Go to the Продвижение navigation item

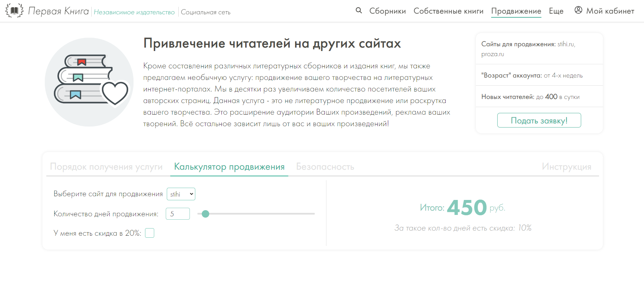click(x=516, y=11)
